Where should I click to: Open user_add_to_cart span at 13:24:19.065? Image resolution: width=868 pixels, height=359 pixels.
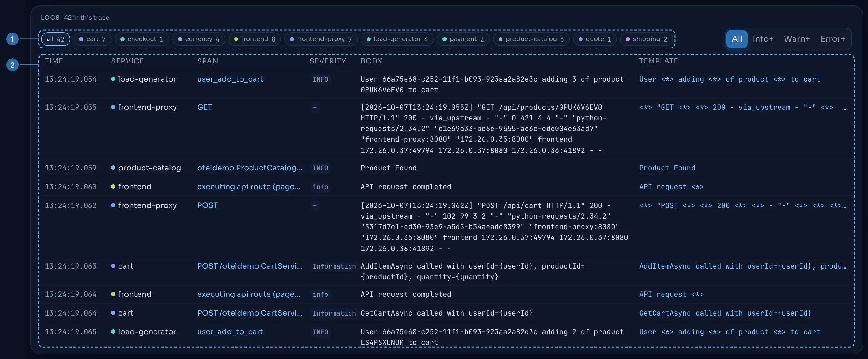pyautogui.click(x=230, y=332)
